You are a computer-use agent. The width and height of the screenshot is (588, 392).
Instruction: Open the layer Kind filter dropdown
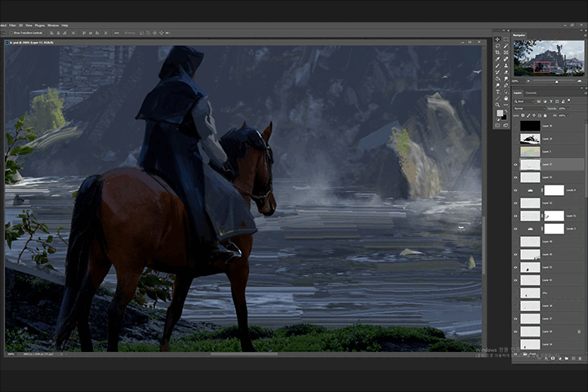[x=523, y=101]
